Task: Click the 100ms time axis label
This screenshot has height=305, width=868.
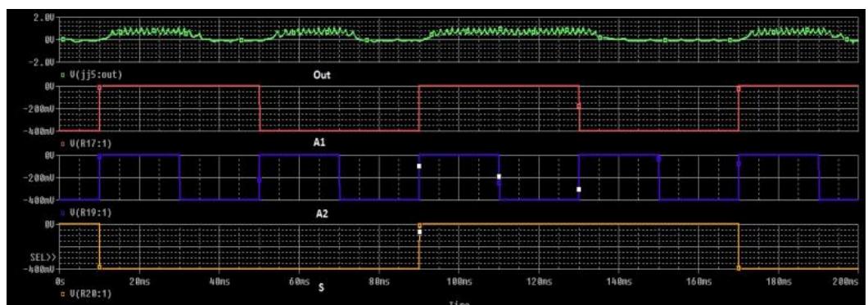Action: [x=459, y=281]
